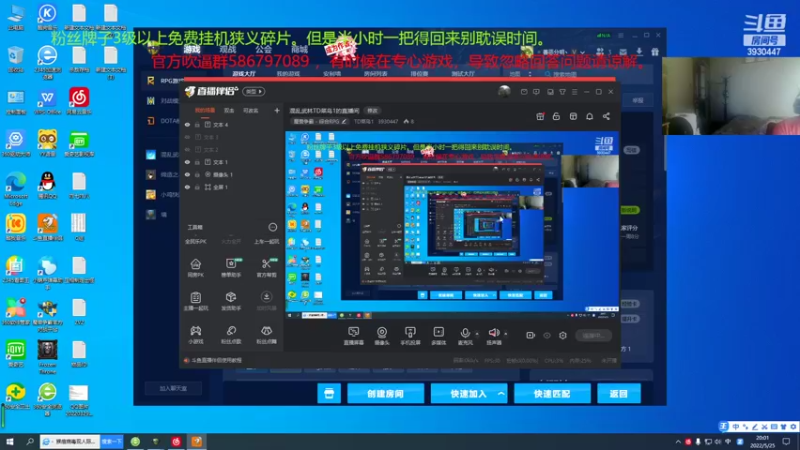Screen dimensions: 800x450
Task: Show the 文本 3 source layer
Action: 187,137
